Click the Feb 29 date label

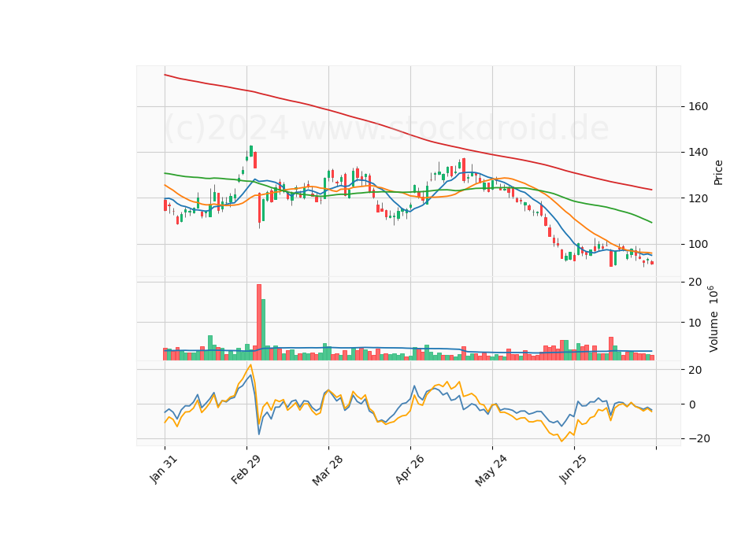click(246, 469)
